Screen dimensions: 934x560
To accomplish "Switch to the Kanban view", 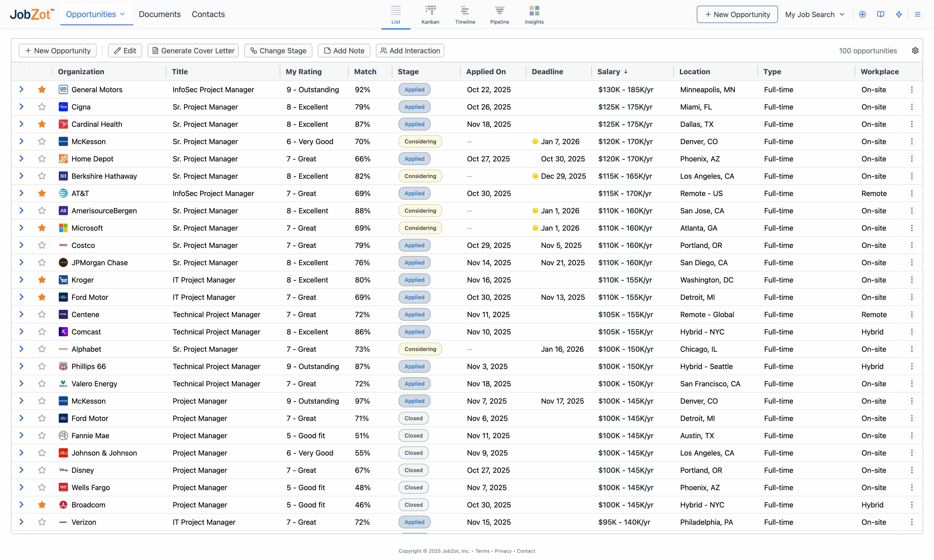I will pos(430,15).
